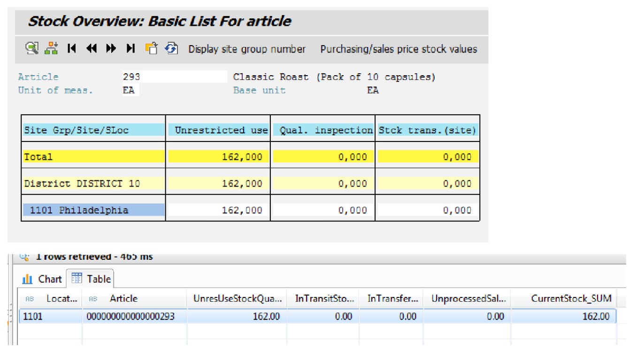644x351 pixels.
Task: Go to previous page using double-left arrow
Action: [x=92, y=48]
